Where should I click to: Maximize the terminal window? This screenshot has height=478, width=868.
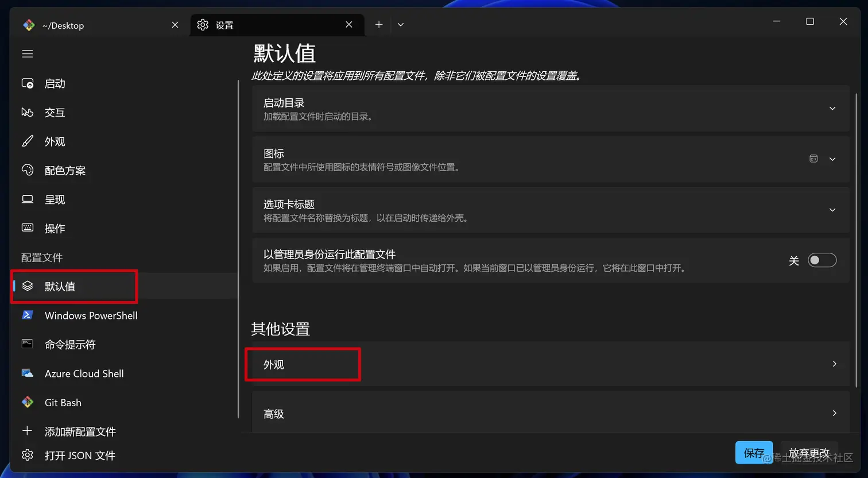pyautogui.click(x=810, y=21)
